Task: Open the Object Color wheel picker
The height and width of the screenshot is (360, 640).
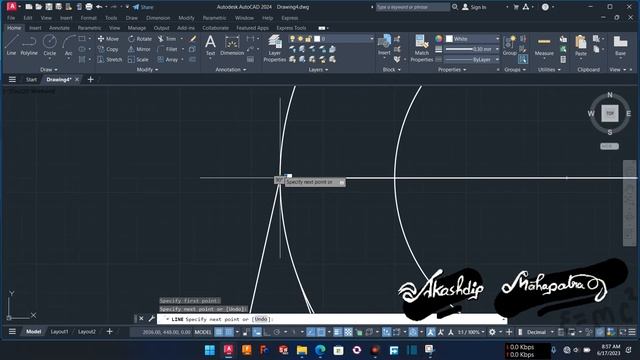Action: (438, 39)
